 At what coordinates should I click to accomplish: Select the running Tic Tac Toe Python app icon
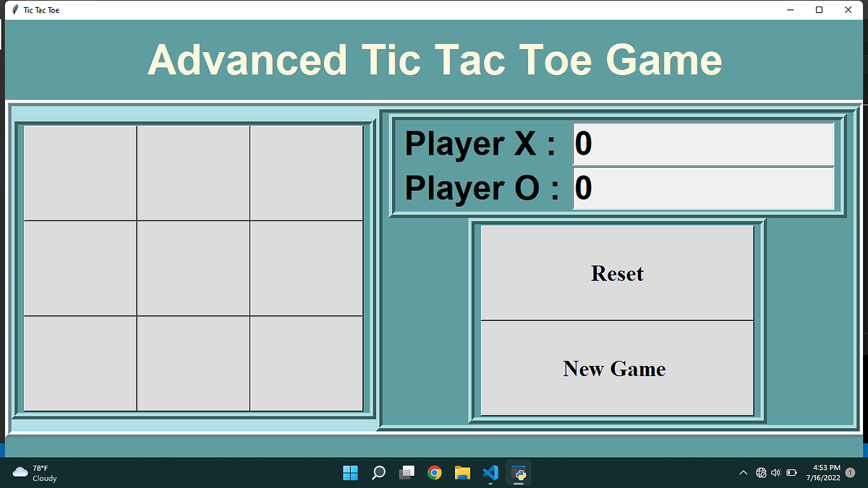coord(519,472)
